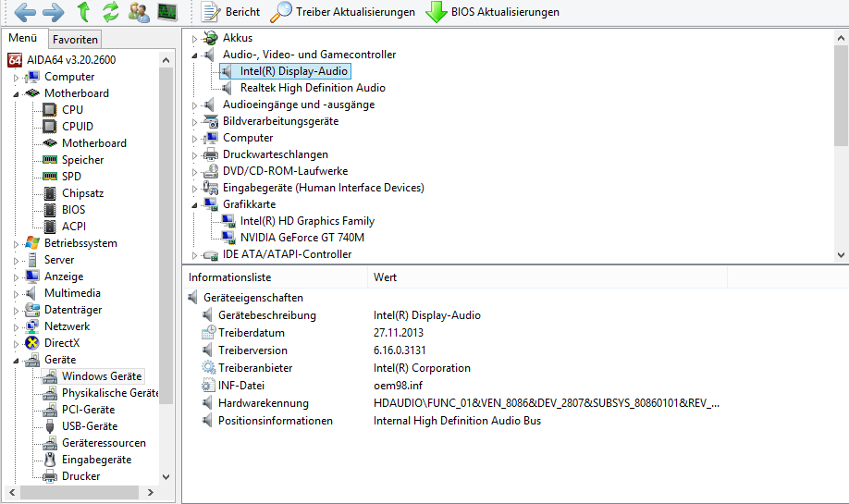Screen dimensions: 849x504
Task: Select Intel(R) HD Graphics Family
Action: (x=308, y=221)
